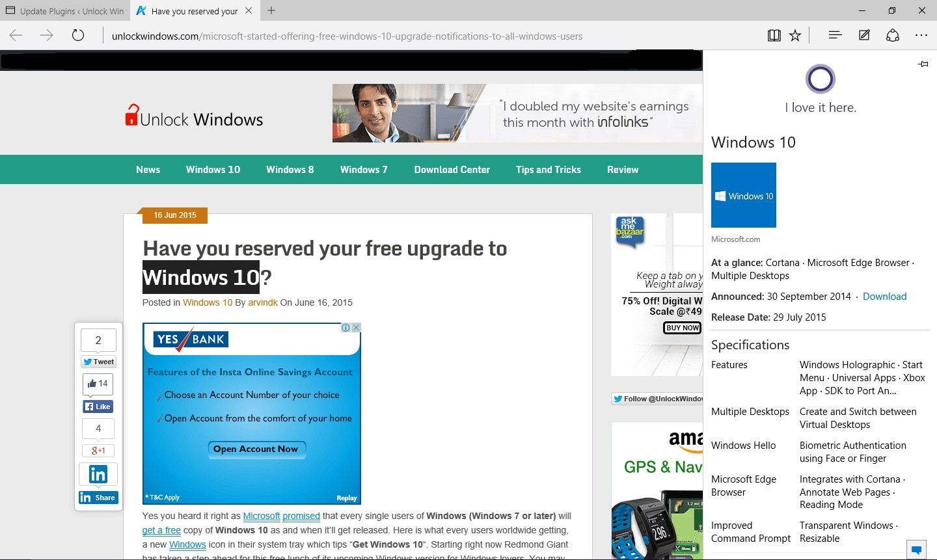This screenshot has width=937, height=560.
Task: Make a Web Note pen icon
Action: coord(864,36)
